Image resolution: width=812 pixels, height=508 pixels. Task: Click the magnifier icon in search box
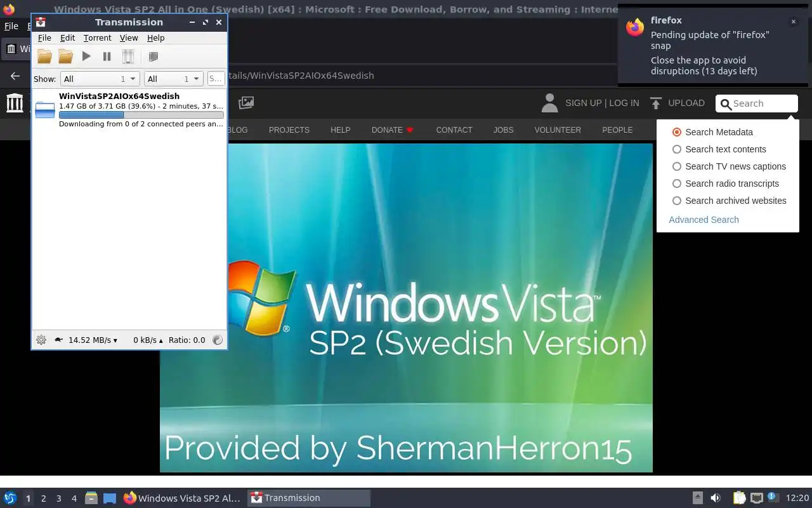click(x=726, y=104)
